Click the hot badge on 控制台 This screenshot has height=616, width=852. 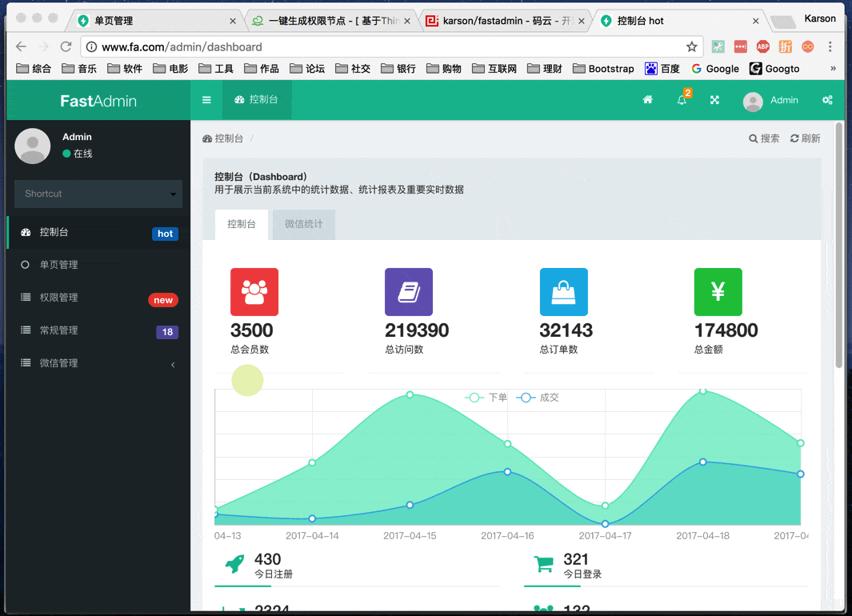(165, 234)
